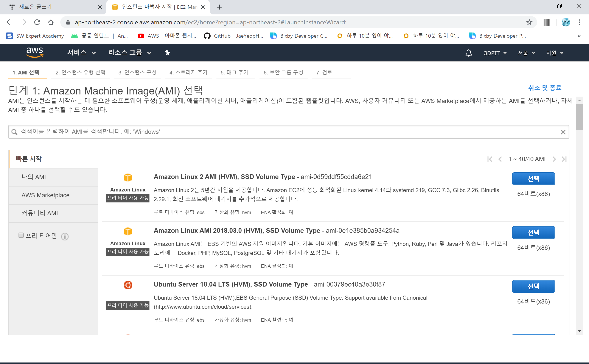This screenshot has height=364, width=589.
Task: Enable the 프리 티어만 checkbox
Action: click(x=21, y=235)
